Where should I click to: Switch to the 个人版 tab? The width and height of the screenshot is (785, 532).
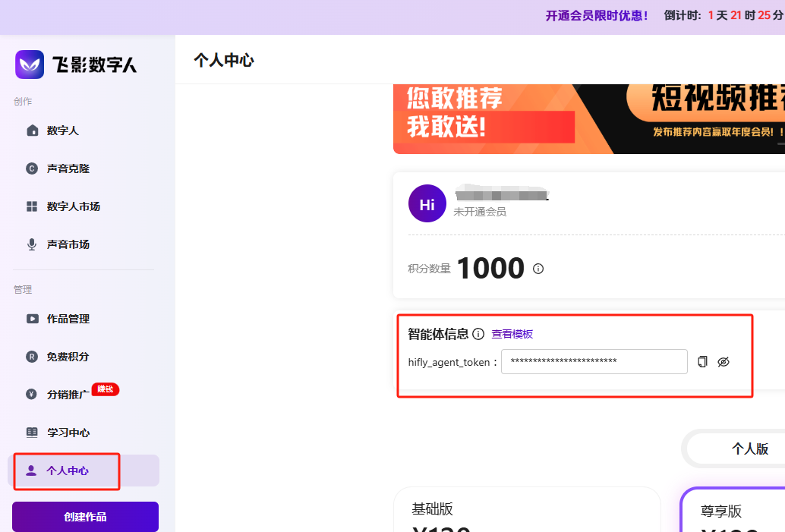point(749,449)
